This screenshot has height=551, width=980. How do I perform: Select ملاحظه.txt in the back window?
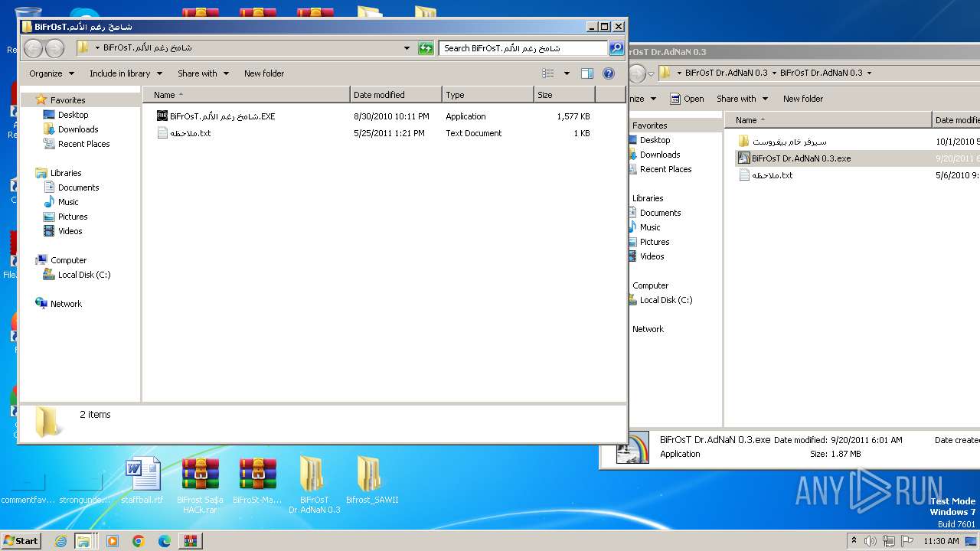coord(766,175)
